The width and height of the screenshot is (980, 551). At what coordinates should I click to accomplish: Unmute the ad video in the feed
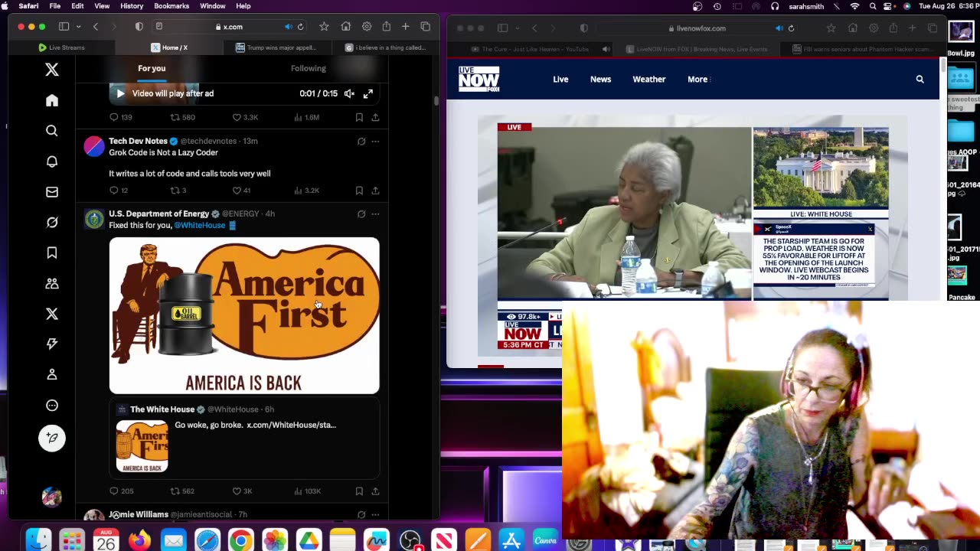[x=349, y=93]
